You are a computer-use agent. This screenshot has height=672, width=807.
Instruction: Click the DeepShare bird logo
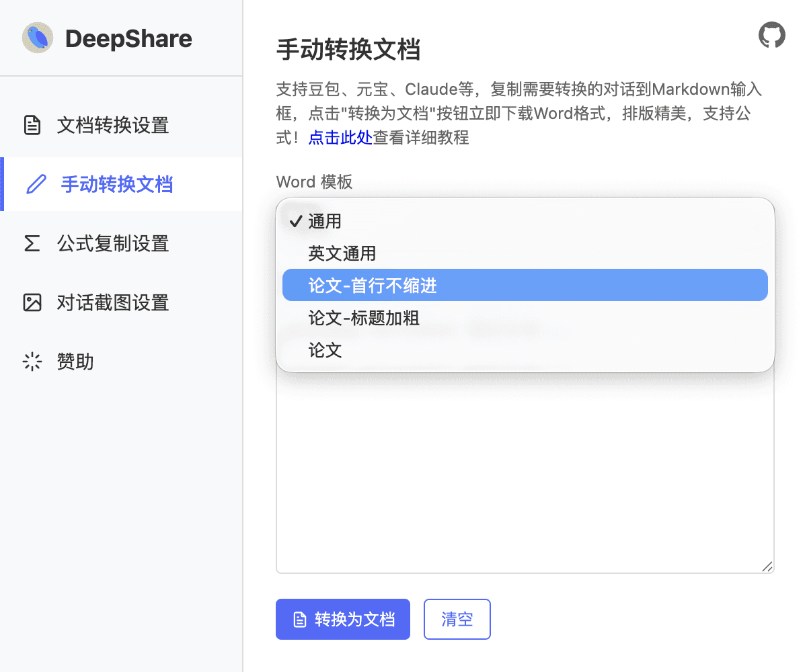[x=38, y=38]
